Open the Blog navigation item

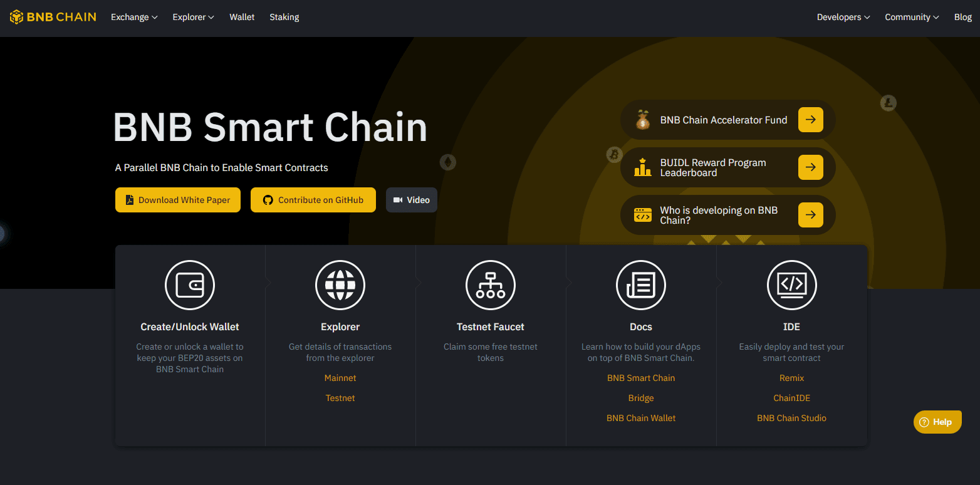(963, 17)
